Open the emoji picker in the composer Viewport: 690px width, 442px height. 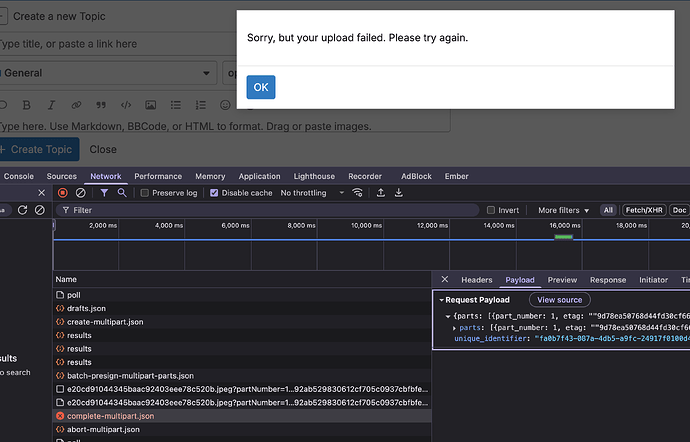point(225,105)
